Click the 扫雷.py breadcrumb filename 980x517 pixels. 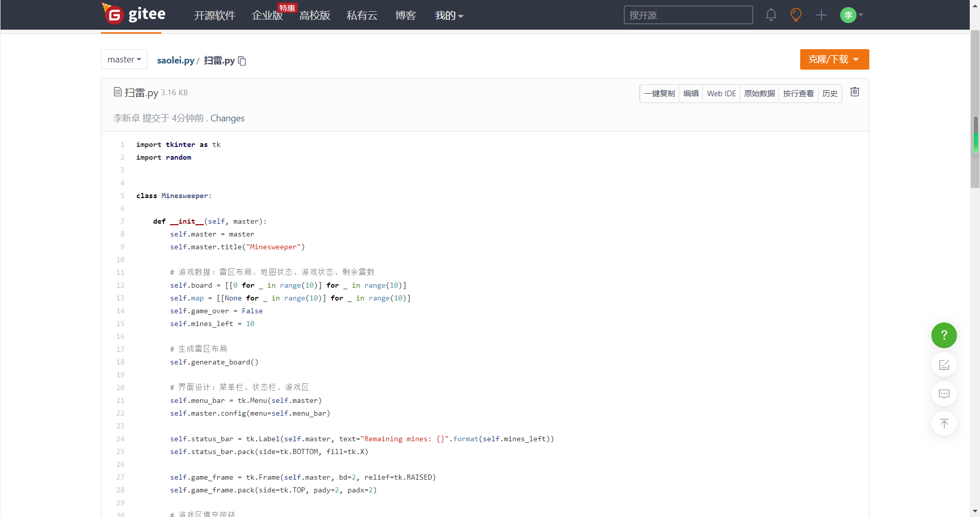coord(219,60)
